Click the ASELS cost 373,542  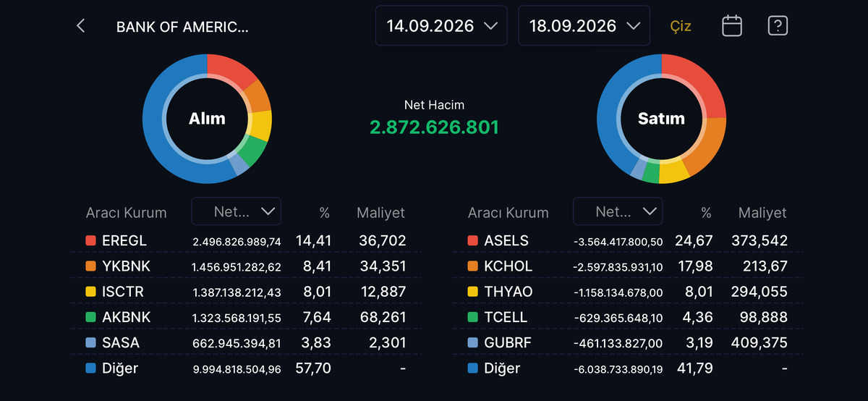[759, 240]
